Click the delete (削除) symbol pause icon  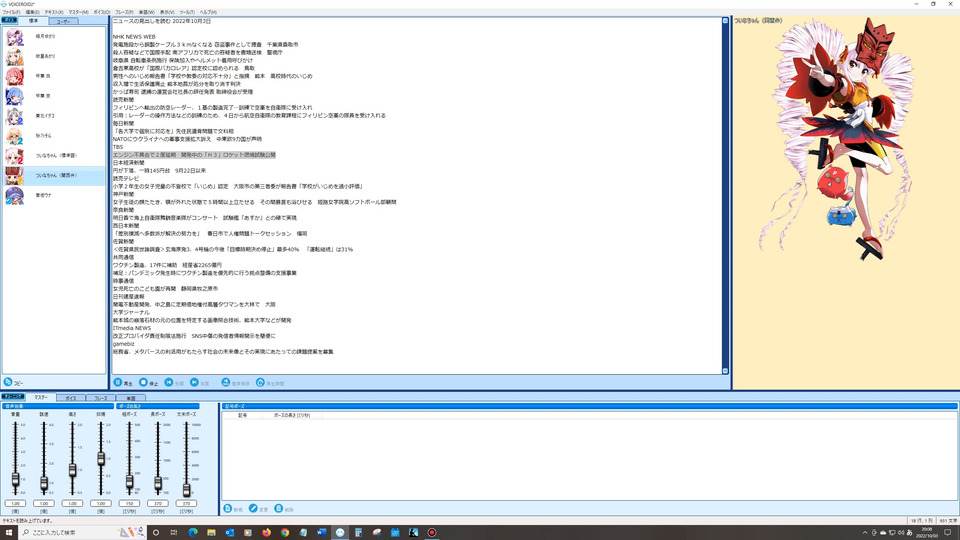279,508
